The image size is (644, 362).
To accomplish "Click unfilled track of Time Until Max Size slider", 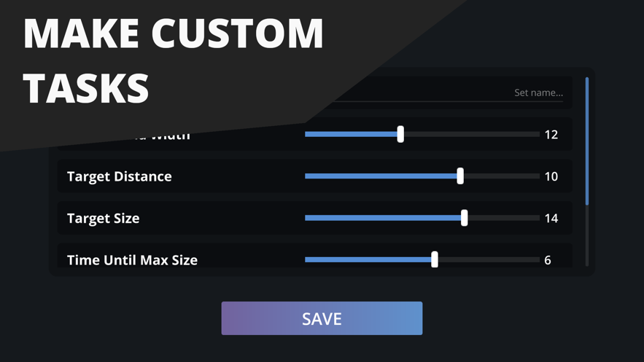I will [x=489, y=259].
